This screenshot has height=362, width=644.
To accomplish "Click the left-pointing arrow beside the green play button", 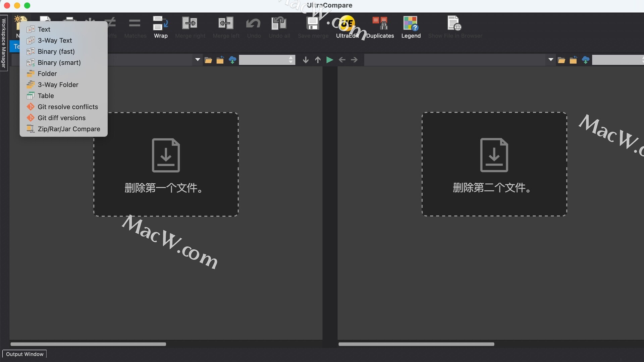I will click(342, 60).
